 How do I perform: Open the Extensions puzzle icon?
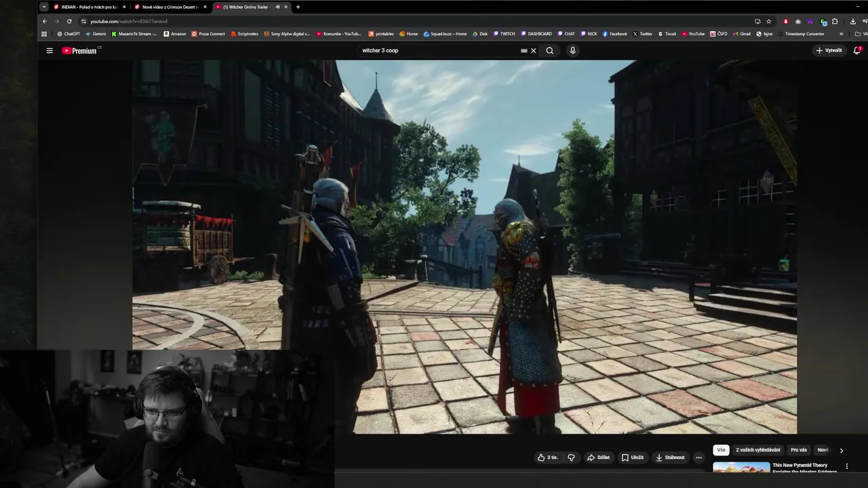(835, 21)
